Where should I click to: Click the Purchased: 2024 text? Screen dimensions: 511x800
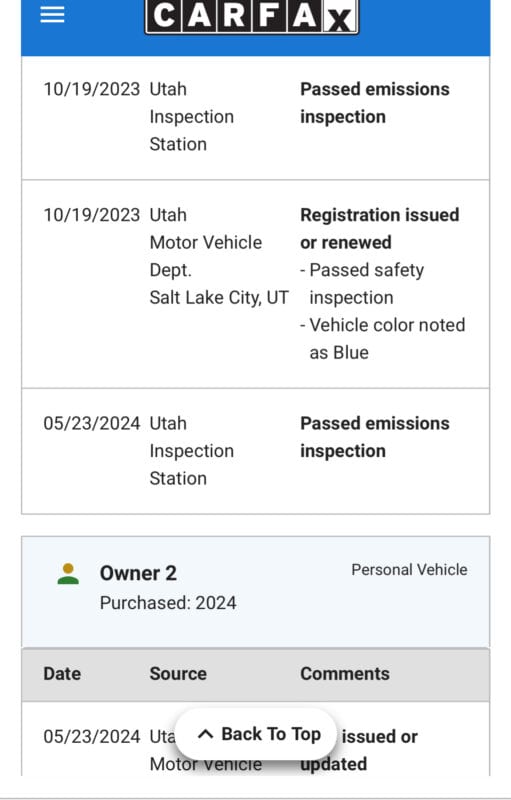pos(168,603)
